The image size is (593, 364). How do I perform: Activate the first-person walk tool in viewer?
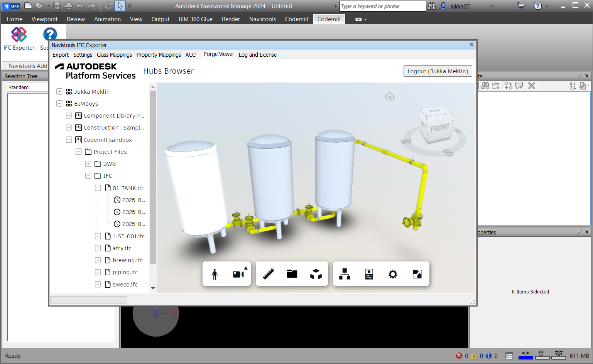pos(215,274)
